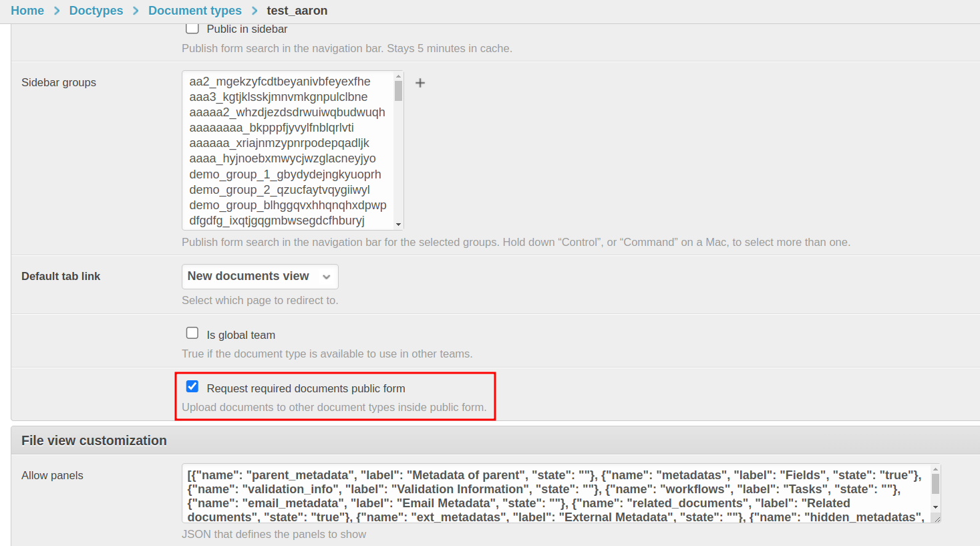Open the Default tab link dropdown
This screenshot has width=980, height=546.
pyautogui.click(x=260, y=277)
